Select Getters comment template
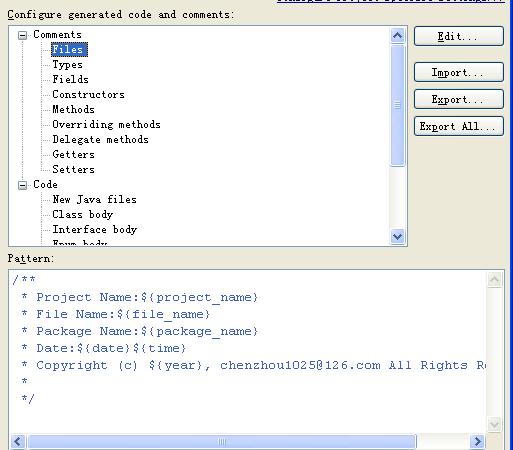Image resolution: width=513 pixels, height=450 pixels. pyautogui.click(x=74, y=154)
